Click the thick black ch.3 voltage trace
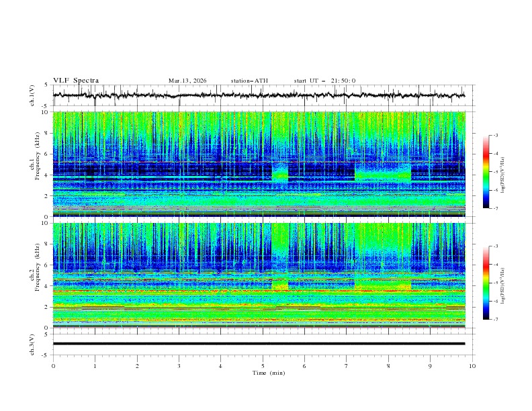The image size is (532, 411). [x=259, y=344]
